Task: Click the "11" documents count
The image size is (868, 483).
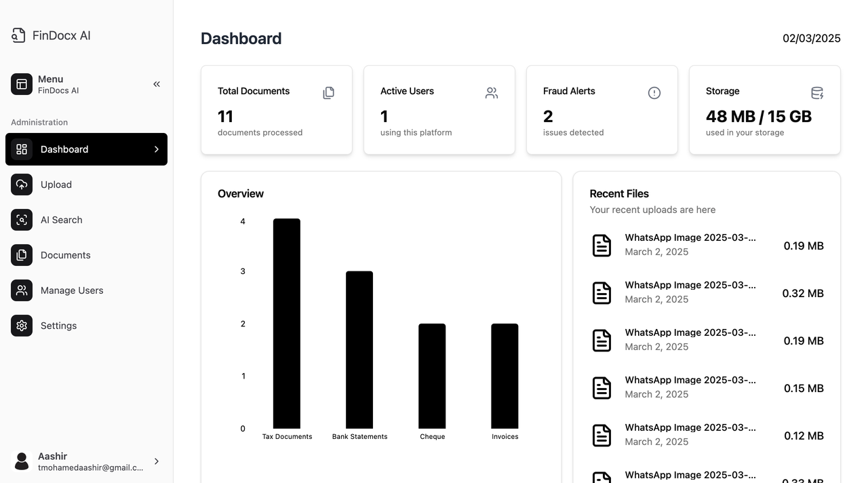Action: pyautogui.click(x=226, y=116)
